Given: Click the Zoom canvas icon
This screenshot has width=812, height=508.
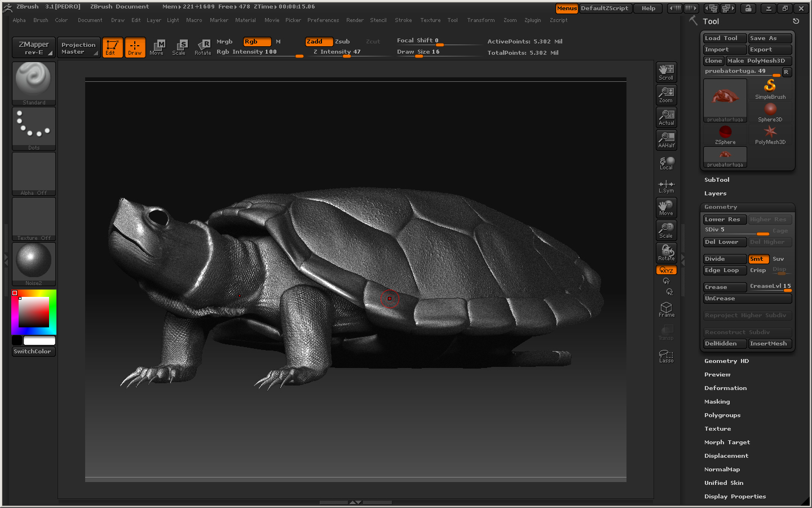Looking at the screenshot, I should [666, 95].
